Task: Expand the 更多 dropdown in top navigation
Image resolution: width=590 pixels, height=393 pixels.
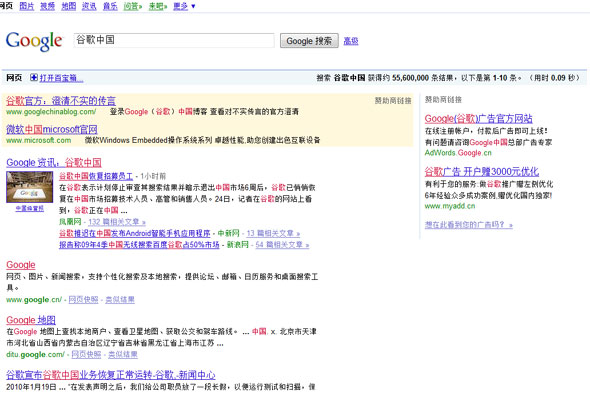Action: (x=184, y=6)
